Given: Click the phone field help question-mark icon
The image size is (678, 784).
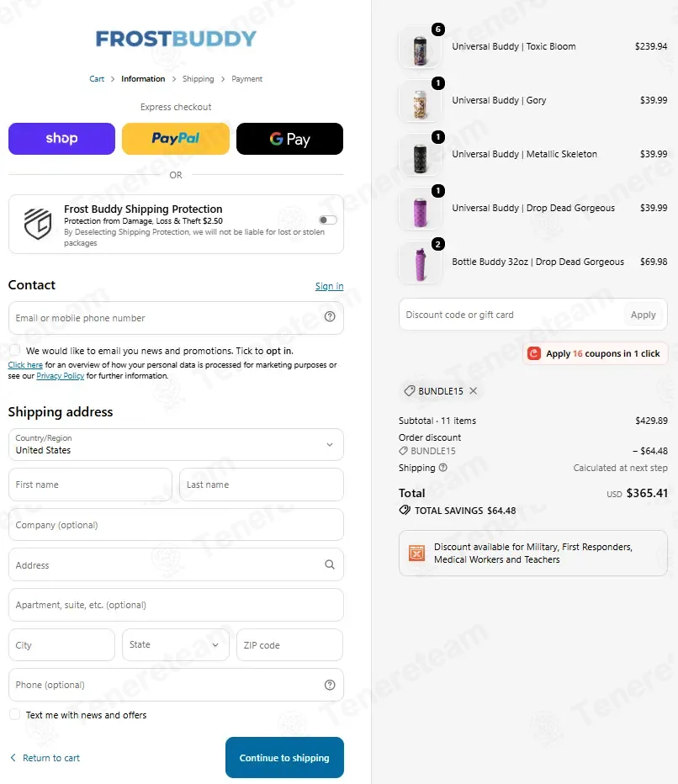Looking at the screenshot, I should click(x=330, y=685).
